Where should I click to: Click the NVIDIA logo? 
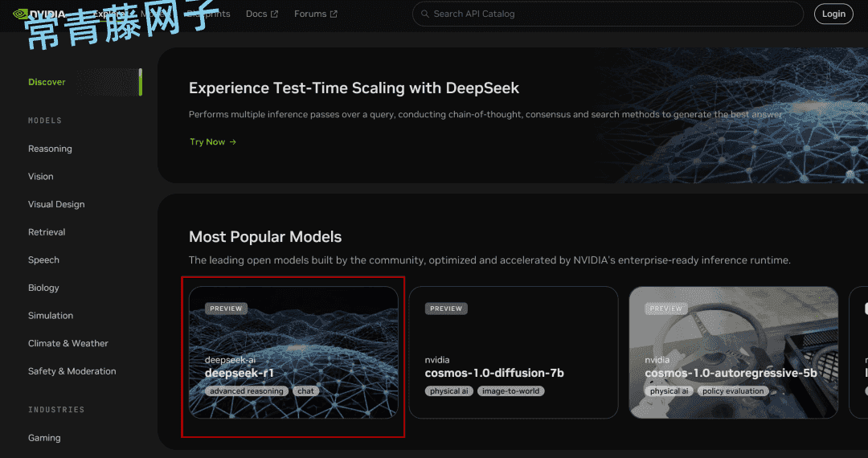click(39, 14)
